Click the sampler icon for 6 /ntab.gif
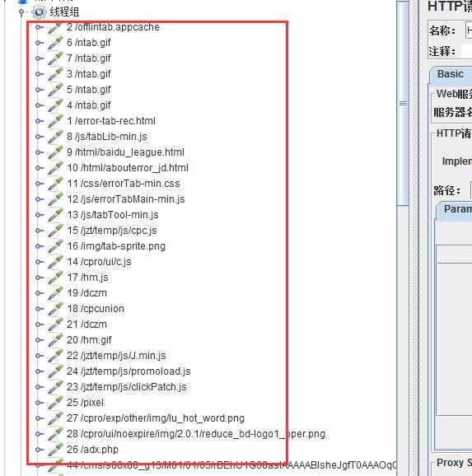472x476 pixels. coord(55,43)
